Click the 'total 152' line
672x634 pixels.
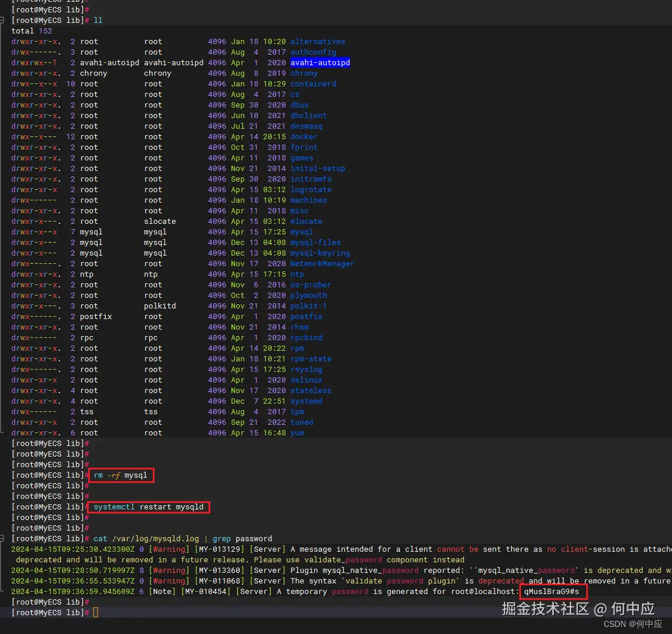[32, 31]
